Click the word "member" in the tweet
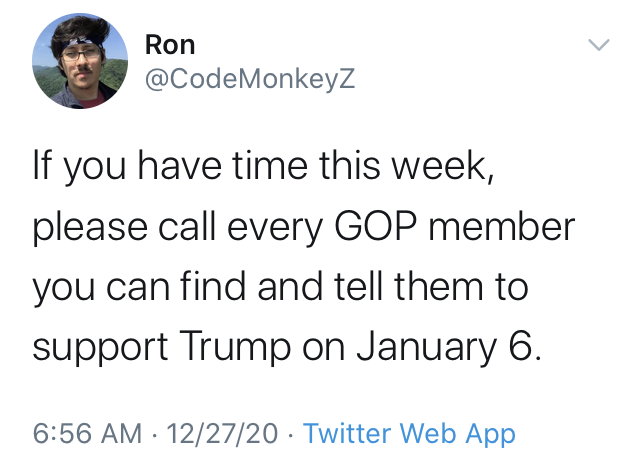Screen dimensions: 640x463 tap(502, 226)
